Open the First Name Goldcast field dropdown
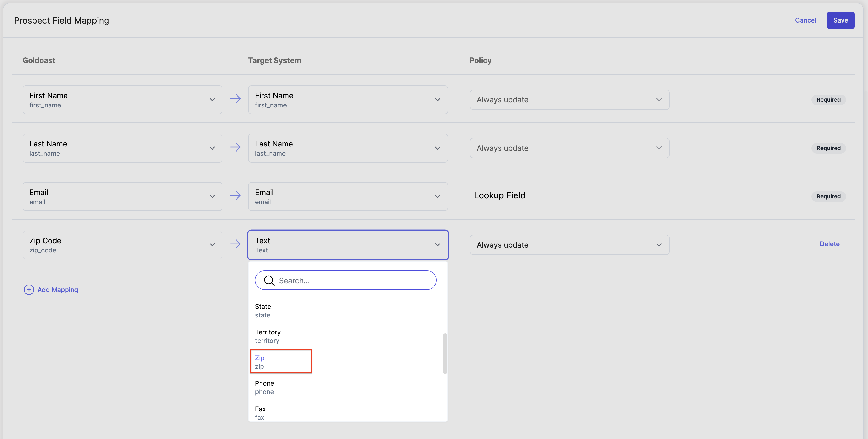This screenshot has width=868, height=439. click(212, 100)
